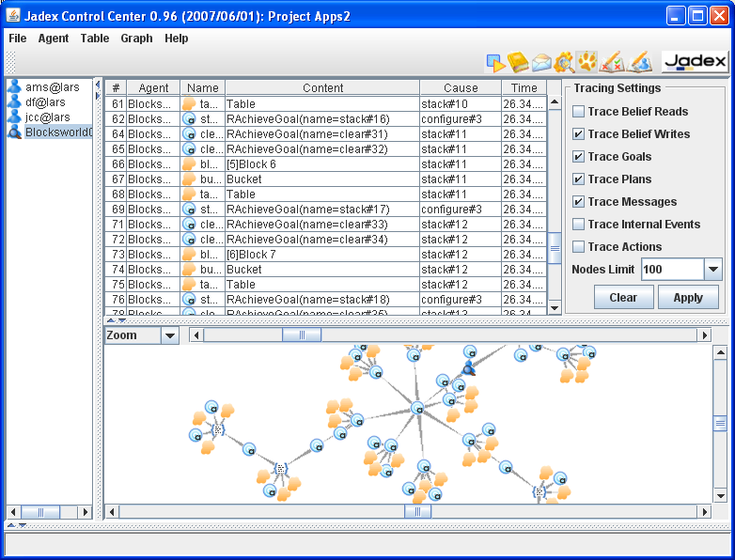Click the trace table vertical scrollbar thumb

[x=555, y=248]
